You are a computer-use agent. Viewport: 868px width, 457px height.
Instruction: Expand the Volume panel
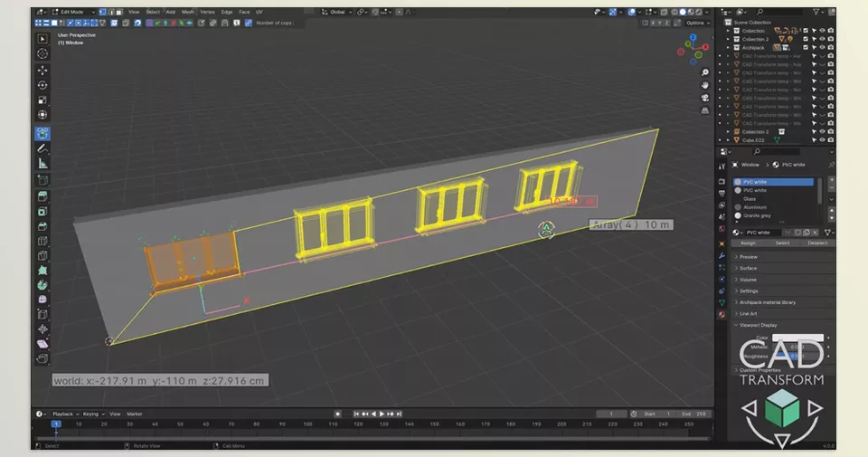(x=783, y=280)
